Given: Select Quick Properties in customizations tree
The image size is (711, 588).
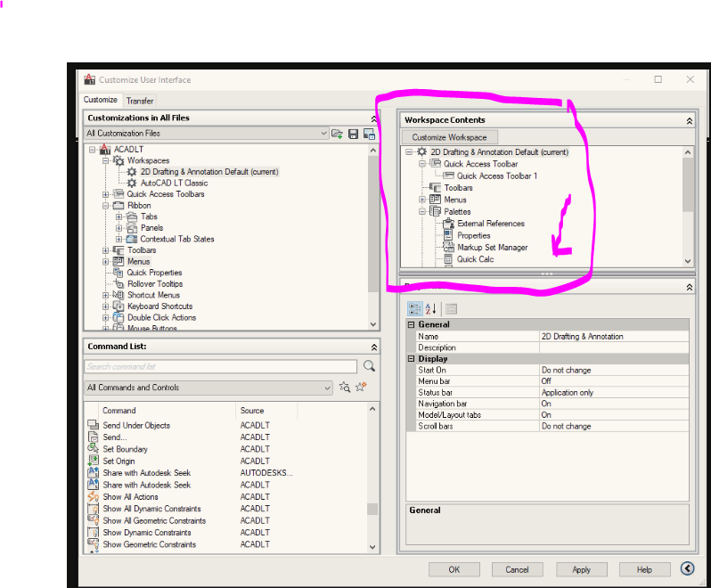Looking at the screenshot, I should pos(154,273).
